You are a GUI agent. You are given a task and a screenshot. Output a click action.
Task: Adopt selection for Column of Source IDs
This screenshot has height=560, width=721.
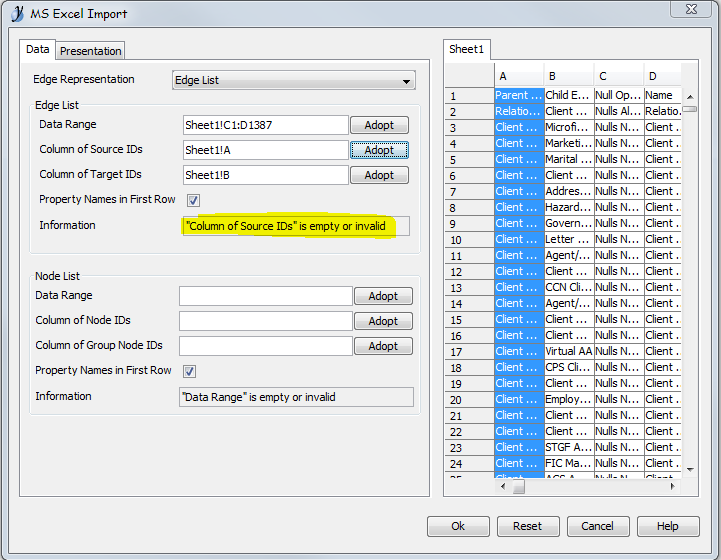(379, 150)
